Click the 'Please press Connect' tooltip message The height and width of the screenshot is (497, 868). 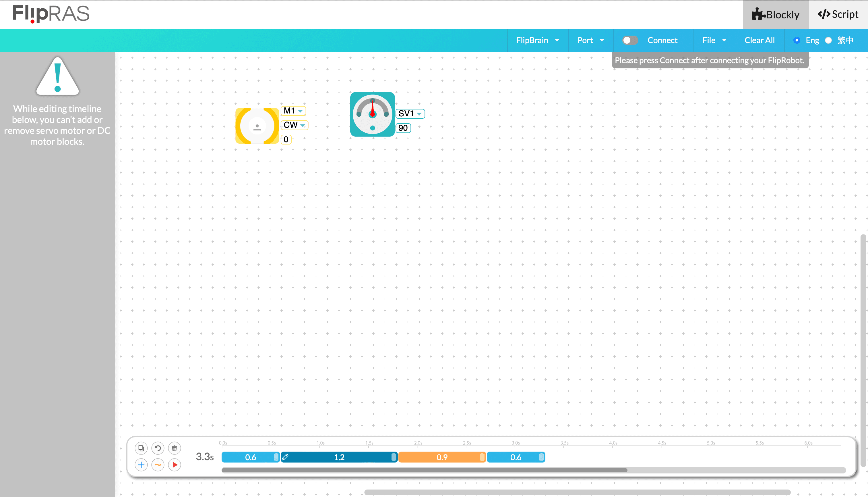coord(710,60)
